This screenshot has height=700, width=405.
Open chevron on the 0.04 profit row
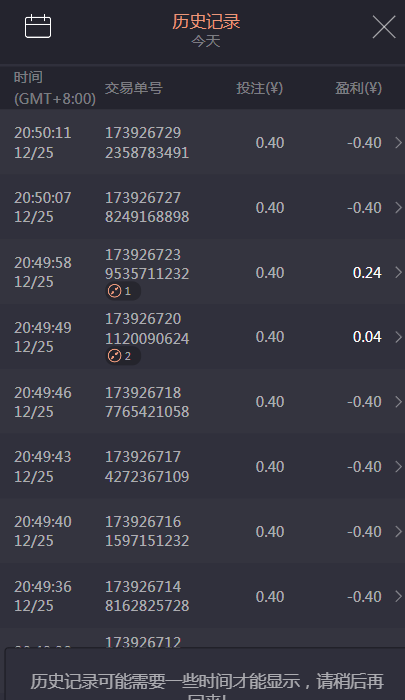pyautogui.click(x=398, y=337)
